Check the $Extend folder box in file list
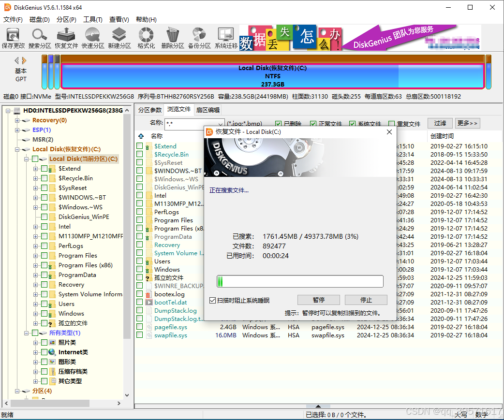 tap(139, 146)
